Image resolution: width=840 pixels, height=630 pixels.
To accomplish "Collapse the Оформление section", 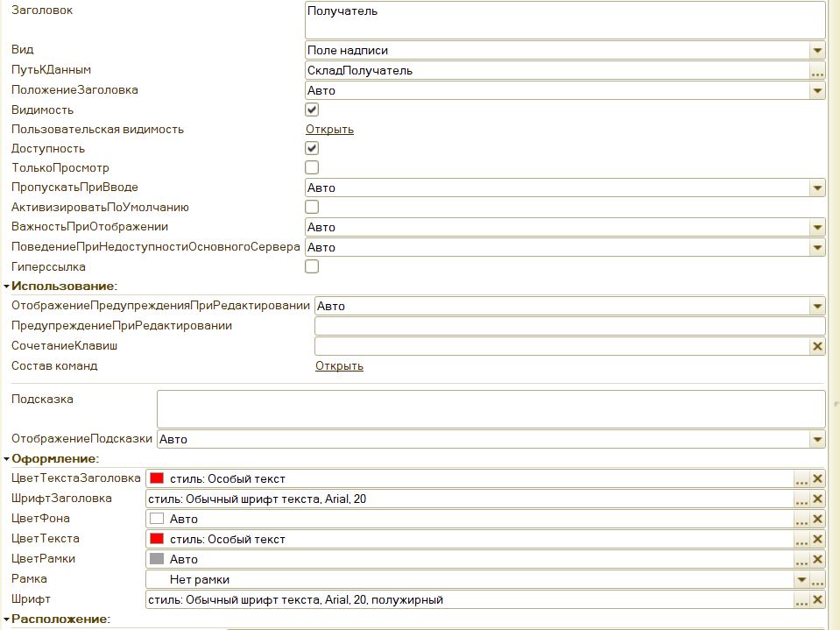I will point(7,458).
